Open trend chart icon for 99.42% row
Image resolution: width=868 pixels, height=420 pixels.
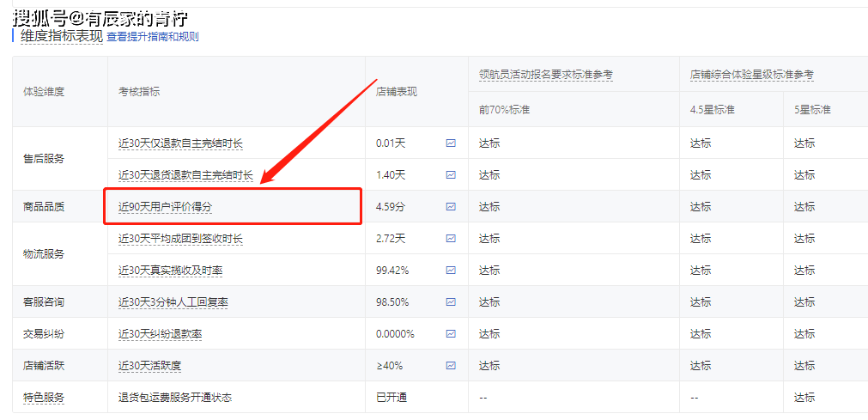coord(451,270)
